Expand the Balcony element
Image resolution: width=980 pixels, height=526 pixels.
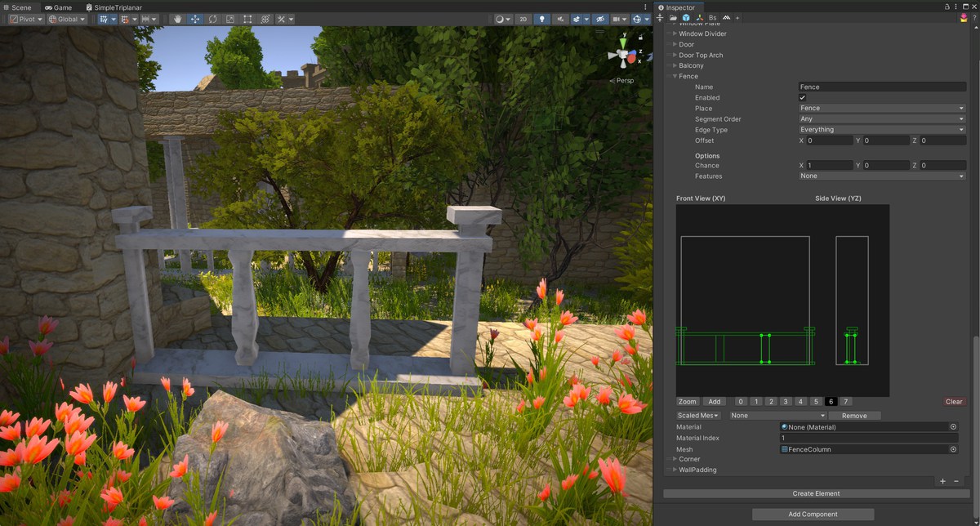pyautogui.click(x=675, y=65)
